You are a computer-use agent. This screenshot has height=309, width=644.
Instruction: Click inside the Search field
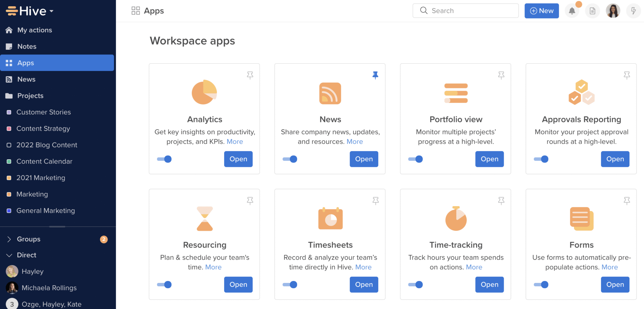(465, 10)
